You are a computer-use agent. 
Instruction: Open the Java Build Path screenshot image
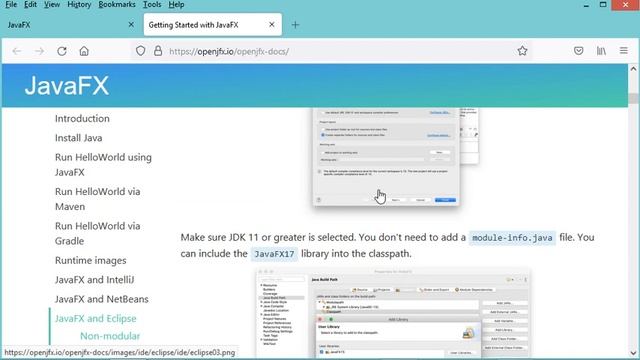tap(393, 313)
